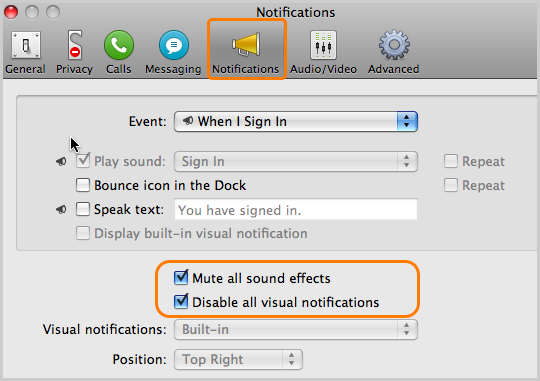Open Privacy preferences door-hanger icon
The width and height of the screenshot is (540, 381).
(74, 45)
